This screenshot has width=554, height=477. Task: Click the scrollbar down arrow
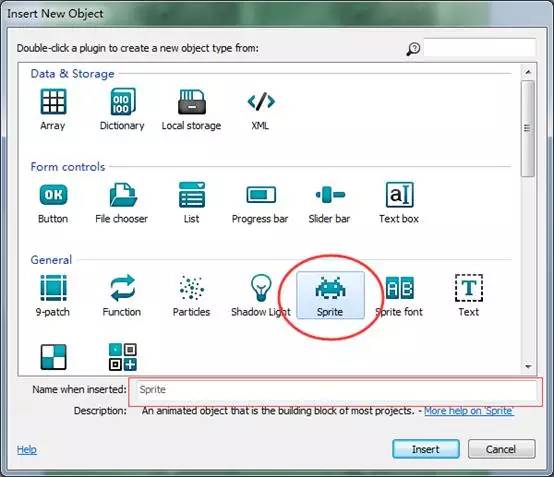click(x=528, y=367)
